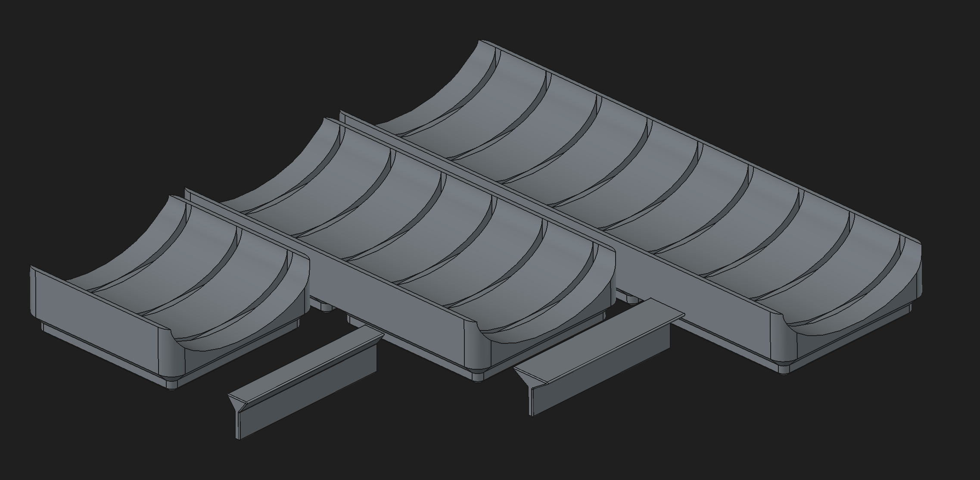Select the right connector clip piece
Image resolution: width=980 pixels, height=480 pixels.
coord(599,357)
